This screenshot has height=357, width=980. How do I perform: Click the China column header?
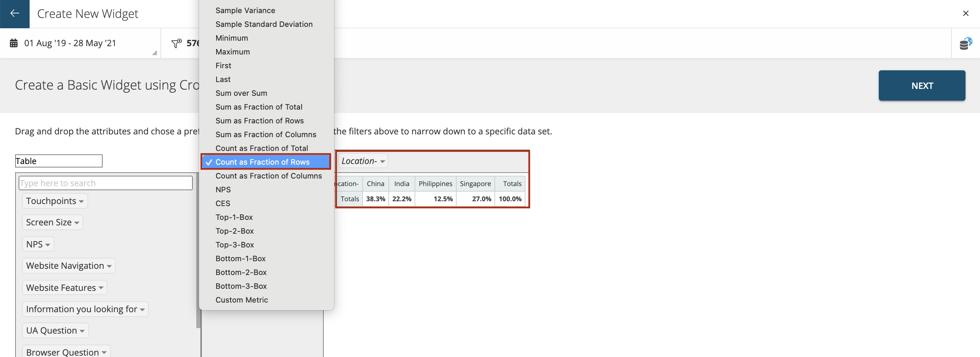tap(375, 184)
